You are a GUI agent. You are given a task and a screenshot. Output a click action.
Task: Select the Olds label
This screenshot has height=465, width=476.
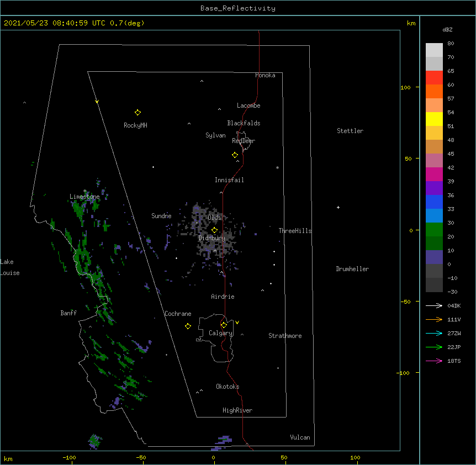[214, 218]
